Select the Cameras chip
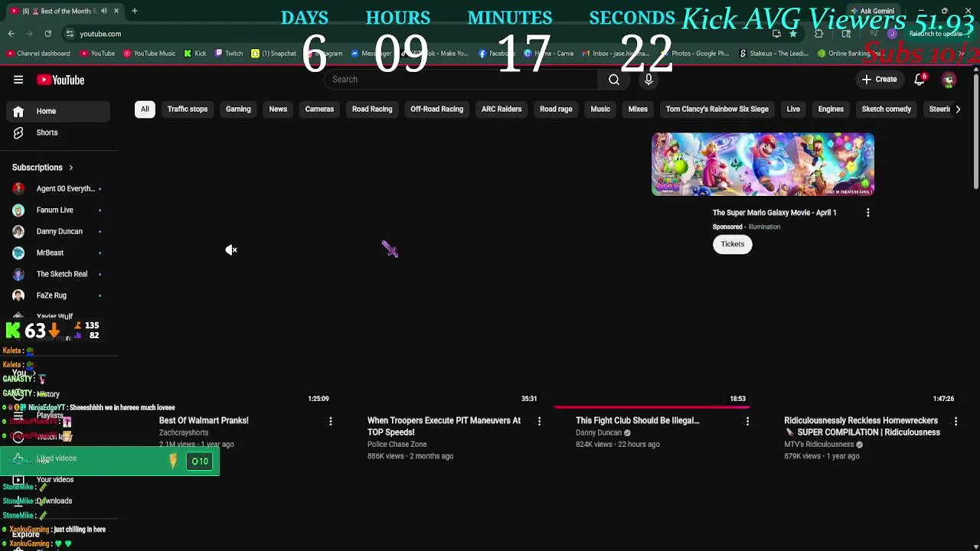This screenshot has height=551, width=980. pos(319,109)
